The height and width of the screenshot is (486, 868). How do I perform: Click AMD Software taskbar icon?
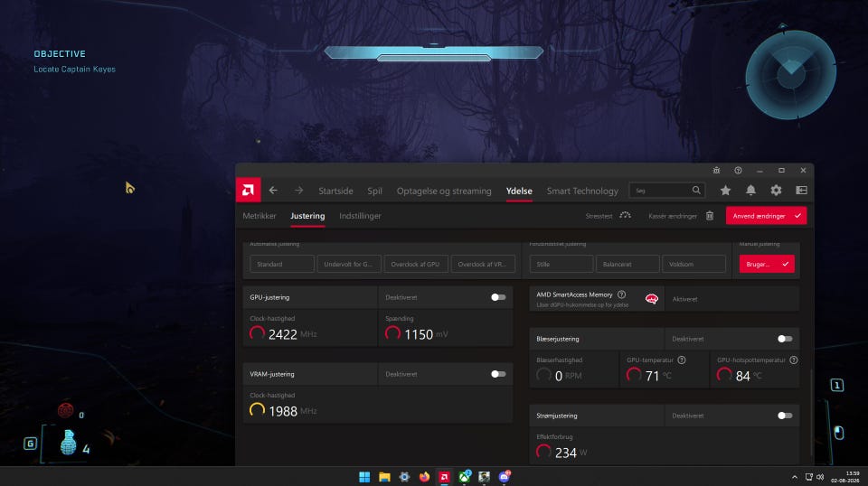444,477
